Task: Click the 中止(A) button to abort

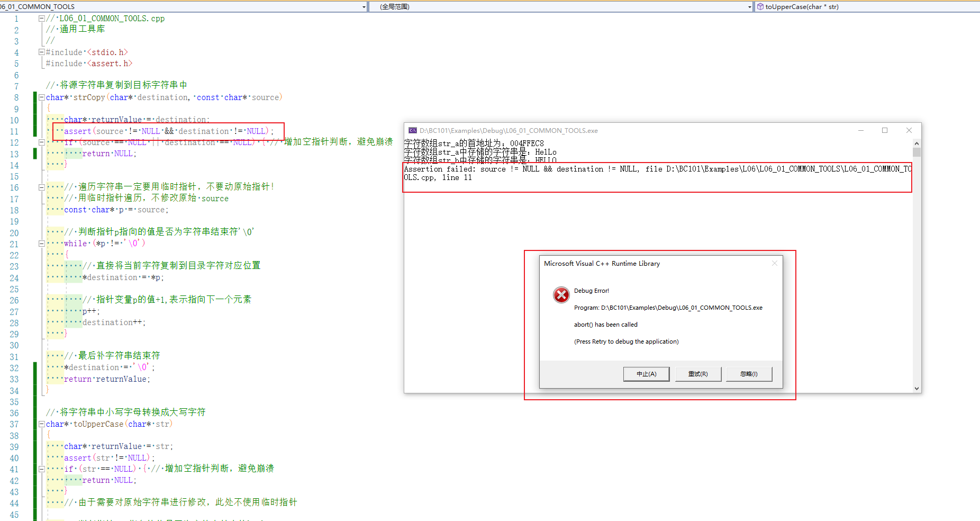Action: pyautogui.click(x=646, y=374)
